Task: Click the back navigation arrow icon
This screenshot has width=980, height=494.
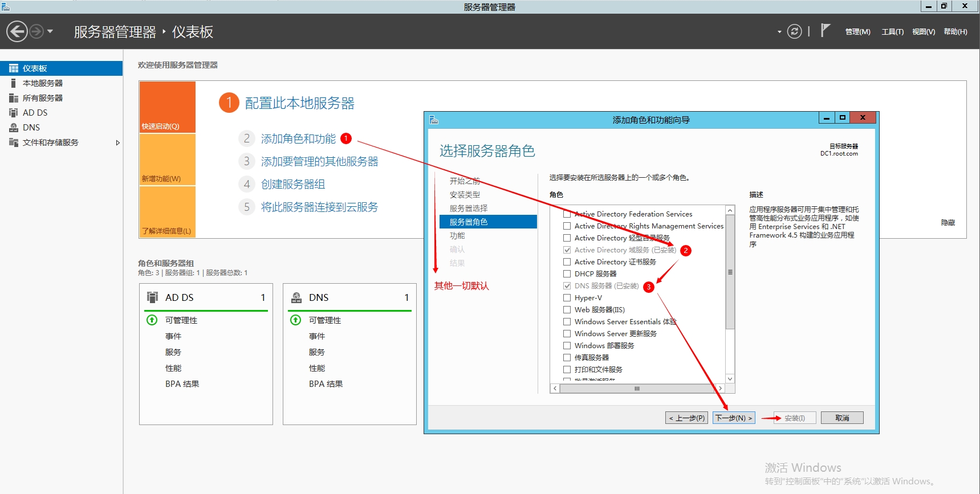Action: 17,31
